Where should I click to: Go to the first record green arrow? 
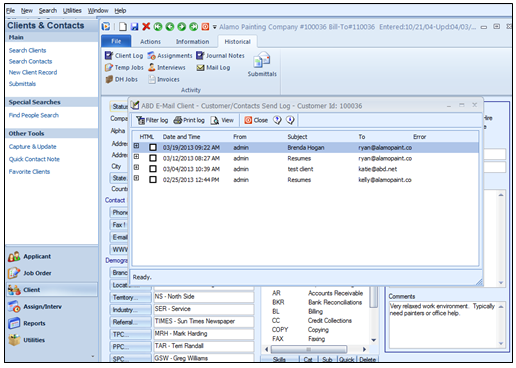pyautogui.click(x=158, y=27)
